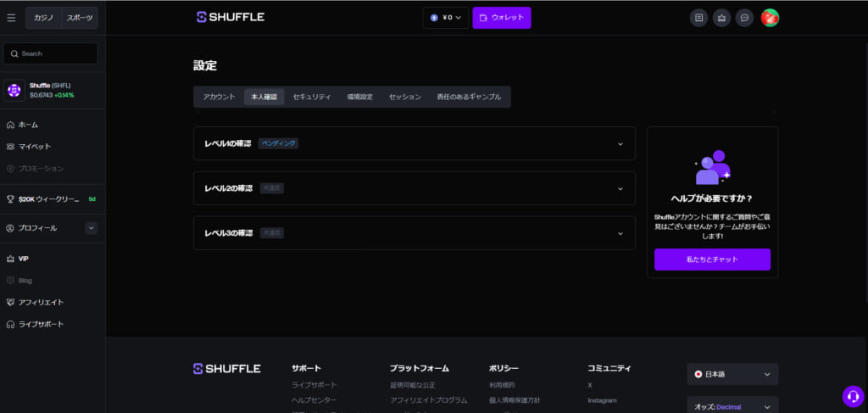Click the floating headset support button

point(853,396)
